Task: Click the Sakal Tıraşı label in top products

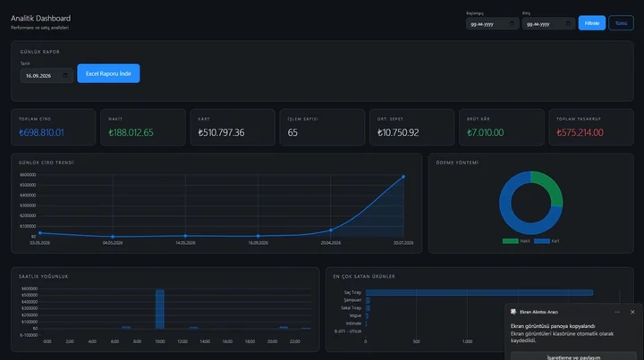Action: [x=351, y=308]
